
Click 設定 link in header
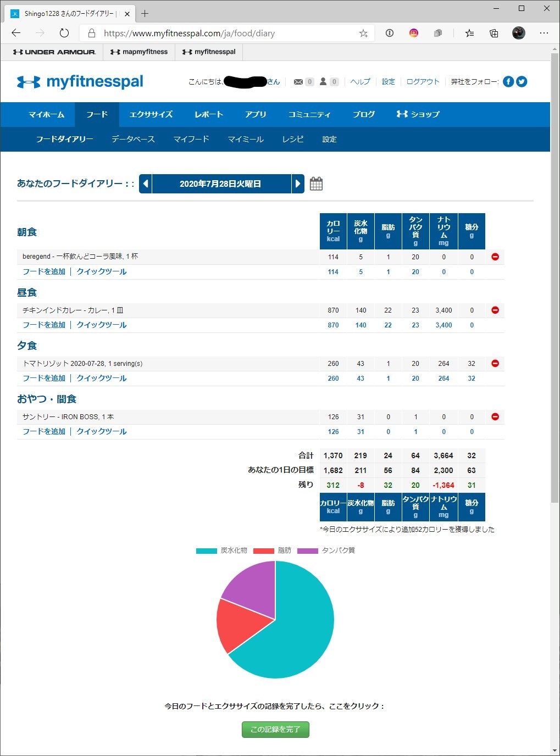389,82
